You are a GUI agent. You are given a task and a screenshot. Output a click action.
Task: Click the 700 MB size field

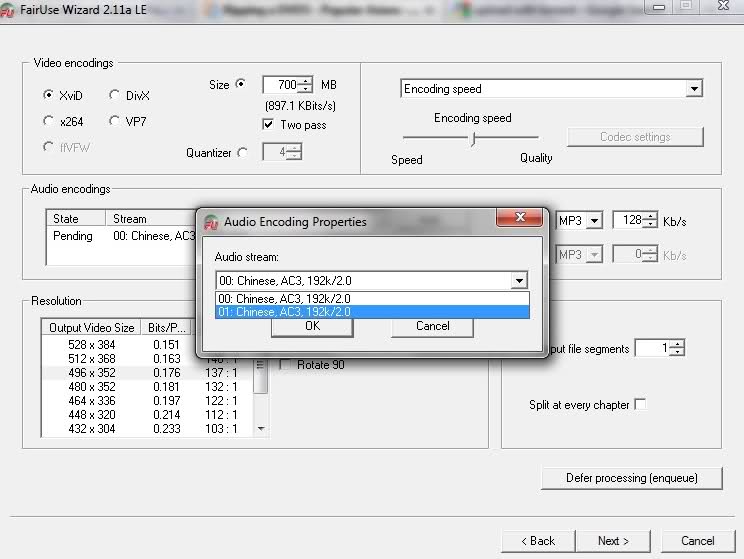[281, 85]
